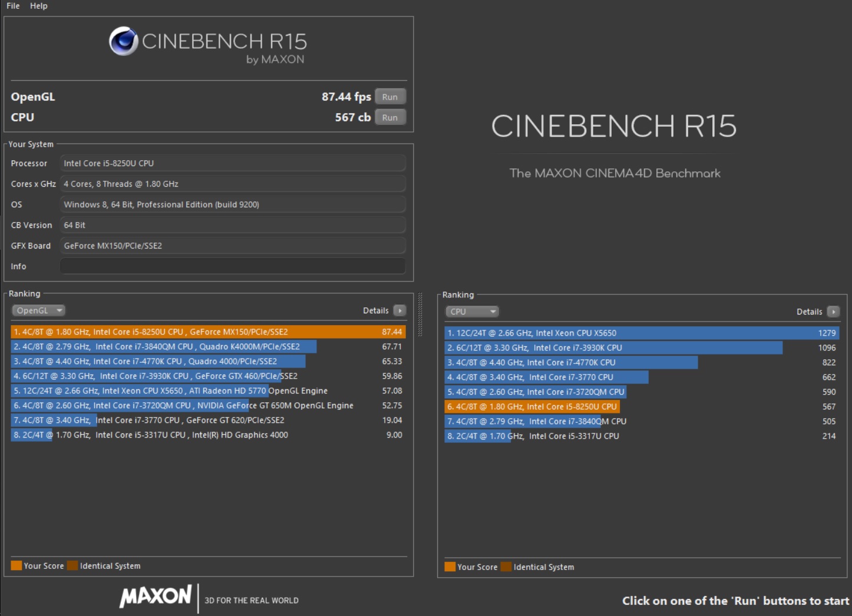This screenshot has width=852, height=616.
Task: Select CPU rank 6 i5-8250U highlighted row
Action: click(642, 406)
